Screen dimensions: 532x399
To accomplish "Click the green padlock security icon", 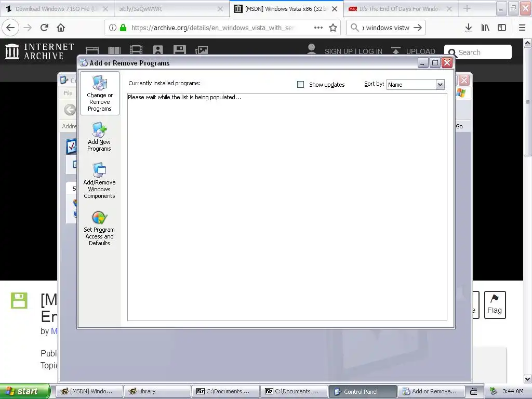I will [x=123, y=28].
